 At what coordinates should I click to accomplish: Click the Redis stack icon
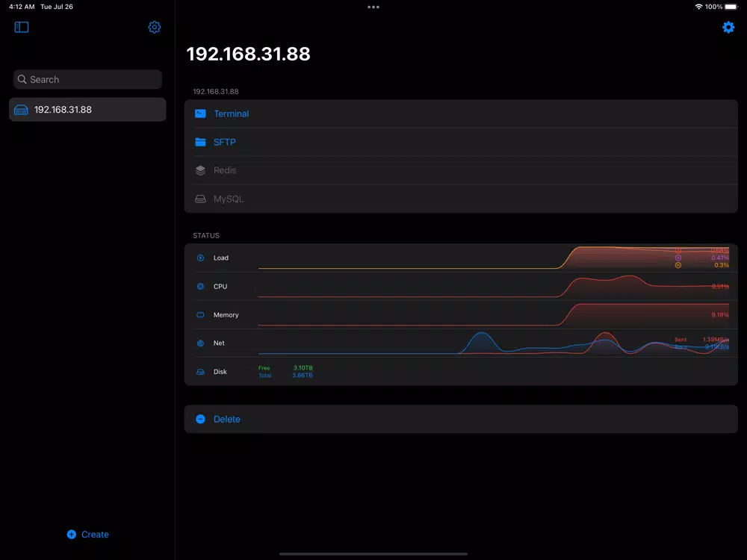[x=200, y=170]
